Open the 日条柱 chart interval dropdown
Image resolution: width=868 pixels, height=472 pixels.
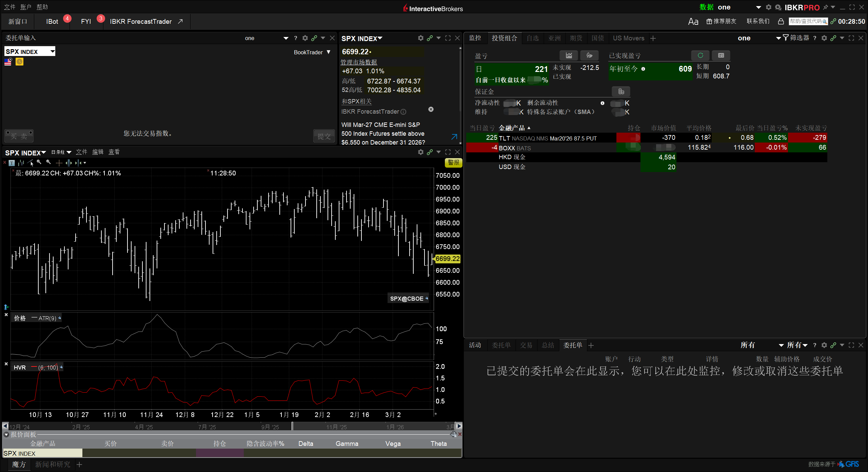61,152
